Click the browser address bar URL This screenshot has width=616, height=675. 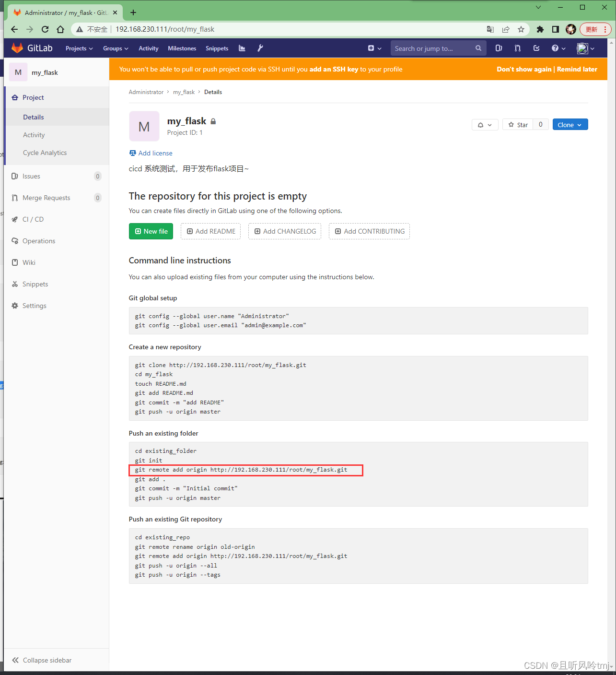(165, 29)
